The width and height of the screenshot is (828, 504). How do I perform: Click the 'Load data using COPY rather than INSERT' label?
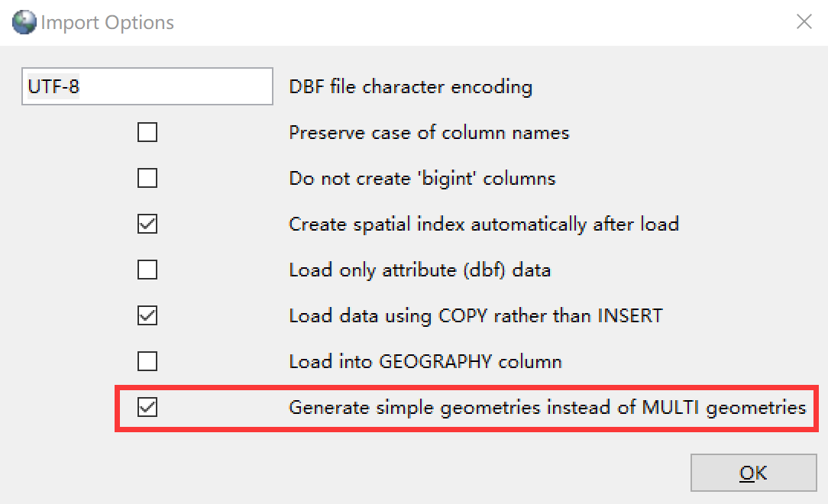475,315
